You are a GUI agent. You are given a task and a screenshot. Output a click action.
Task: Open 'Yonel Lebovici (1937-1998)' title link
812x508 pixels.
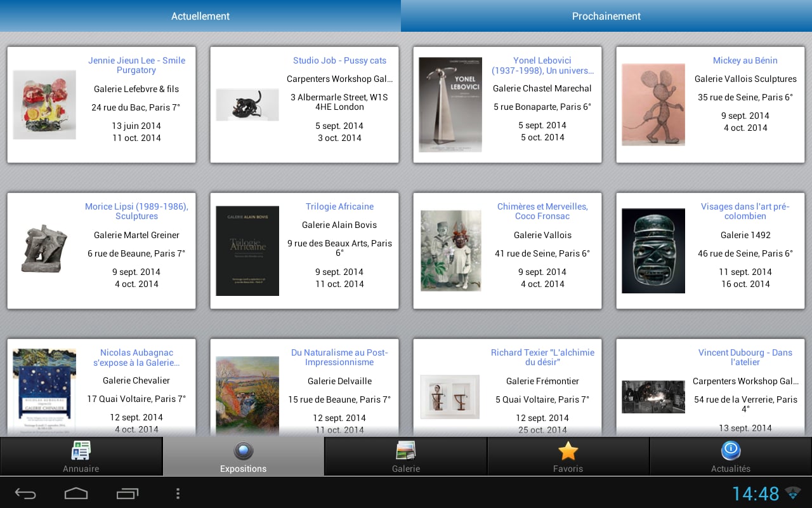tap(542, 65)
